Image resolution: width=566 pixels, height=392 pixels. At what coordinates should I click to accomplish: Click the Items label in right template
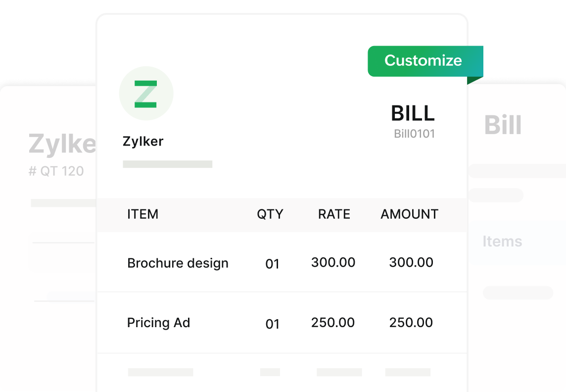tap(502, 241)
